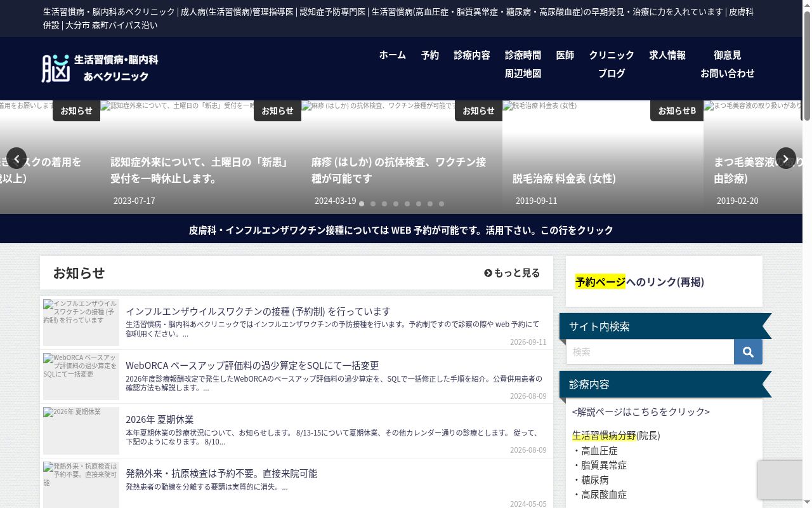
Task: Click お知らせB tag on 脱毛治療 slide
Action: pos(677,110)
